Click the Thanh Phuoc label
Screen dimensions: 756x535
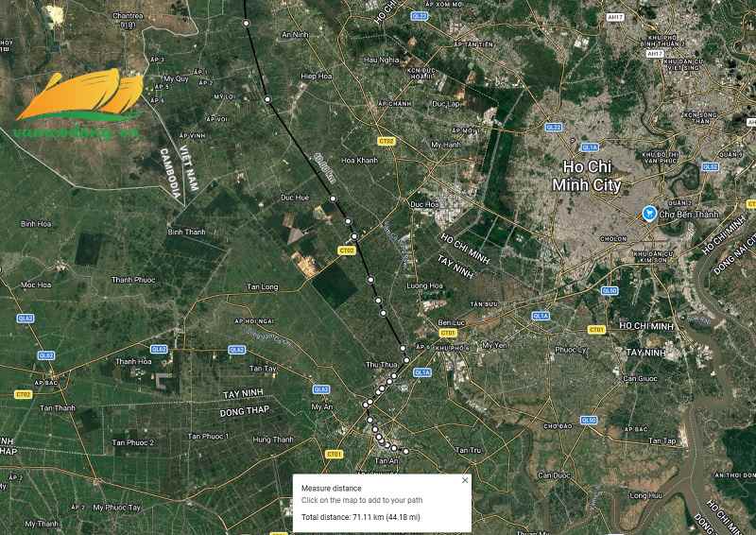133,280
